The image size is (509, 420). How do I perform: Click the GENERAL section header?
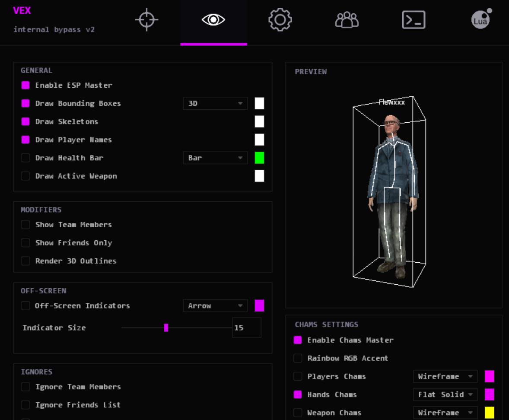tap(36, 70)
